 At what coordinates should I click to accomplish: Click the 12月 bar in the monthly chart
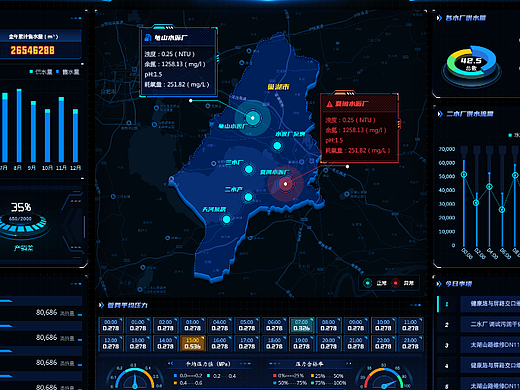click(x=75, y=135)
